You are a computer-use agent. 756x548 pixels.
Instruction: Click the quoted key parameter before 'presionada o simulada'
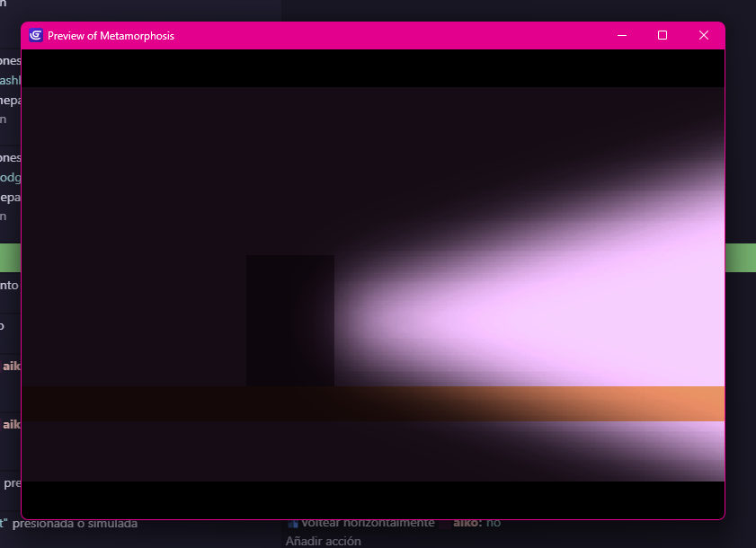[x=5, y=522]
